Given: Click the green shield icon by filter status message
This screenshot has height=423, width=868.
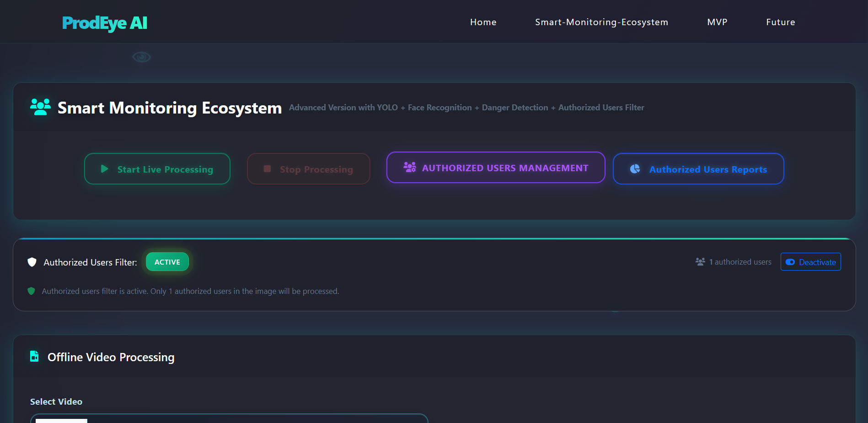Looking at the screenshot, I should coord(32,291).
